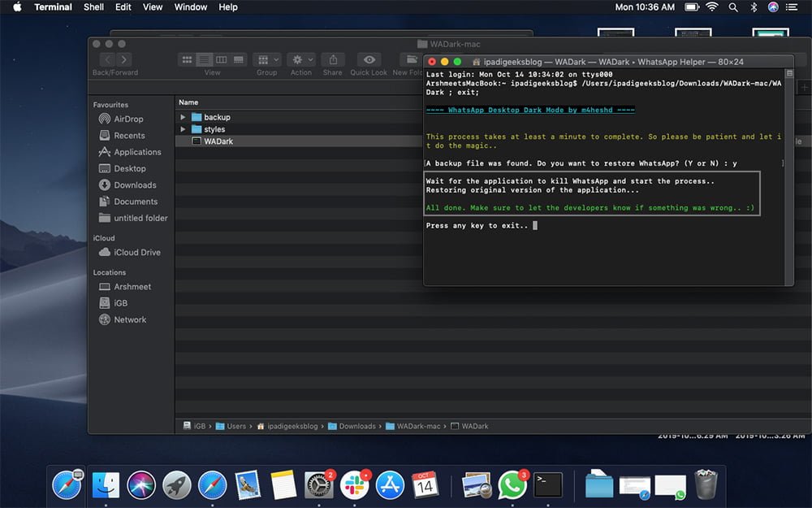
Task: Switch Finder to list view
Action: (x=204, y=59)
